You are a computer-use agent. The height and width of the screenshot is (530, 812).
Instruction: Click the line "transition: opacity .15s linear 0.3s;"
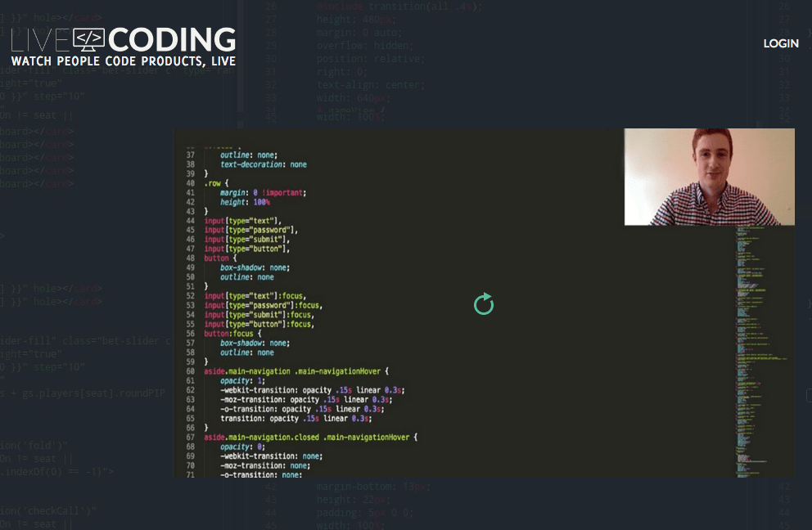[296, 418]
